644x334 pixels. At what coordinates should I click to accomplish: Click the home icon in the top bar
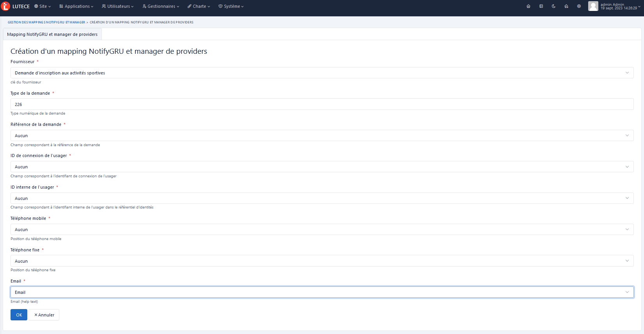click(x=528, y=6)
